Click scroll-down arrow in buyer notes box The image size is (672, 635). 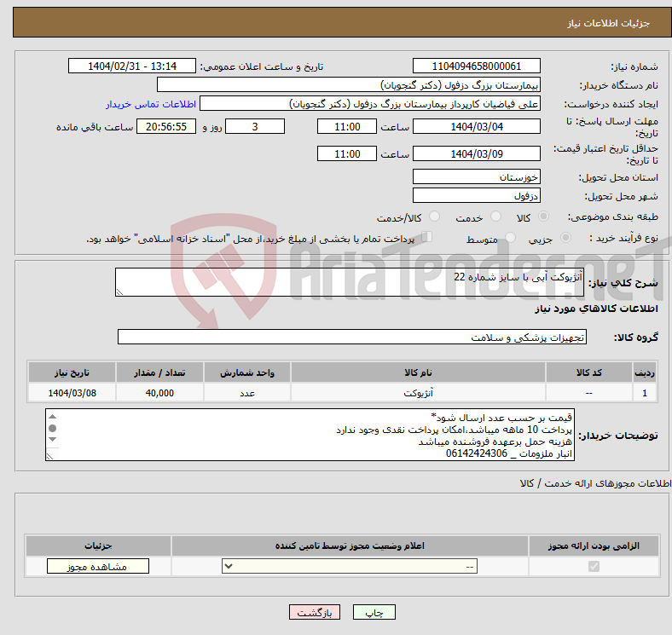[x=52, y=439]
